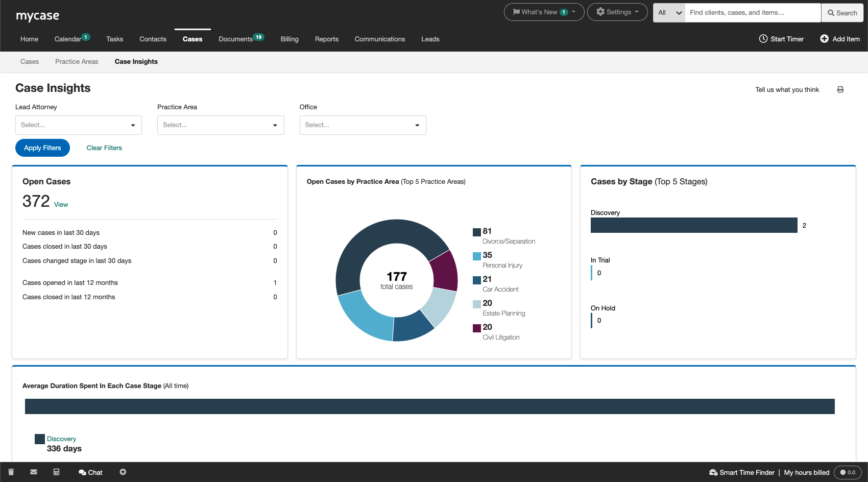
Task: Open the trash icon in bottom bar
Action: [11, 472]
